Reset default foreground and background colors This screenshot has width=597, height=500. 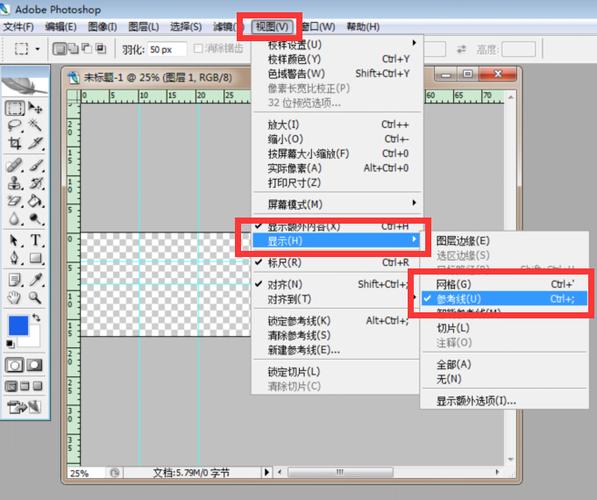tap(11, 344)
